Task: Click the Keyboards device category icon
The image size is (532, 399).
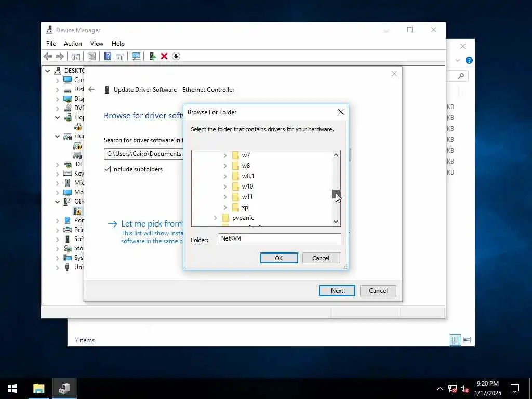Action: click(68, 174)
